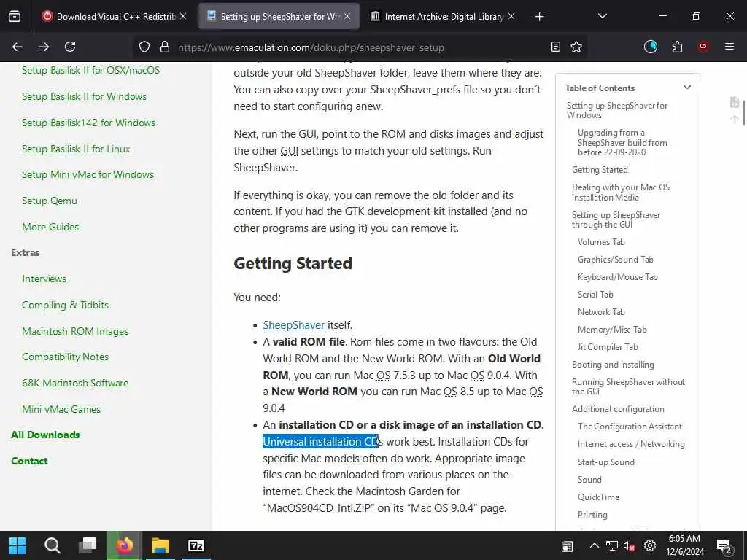This screenshot has height=560, width=747.
Task: Jump to Serial Tab section
Action: click(x=595, y=295)
